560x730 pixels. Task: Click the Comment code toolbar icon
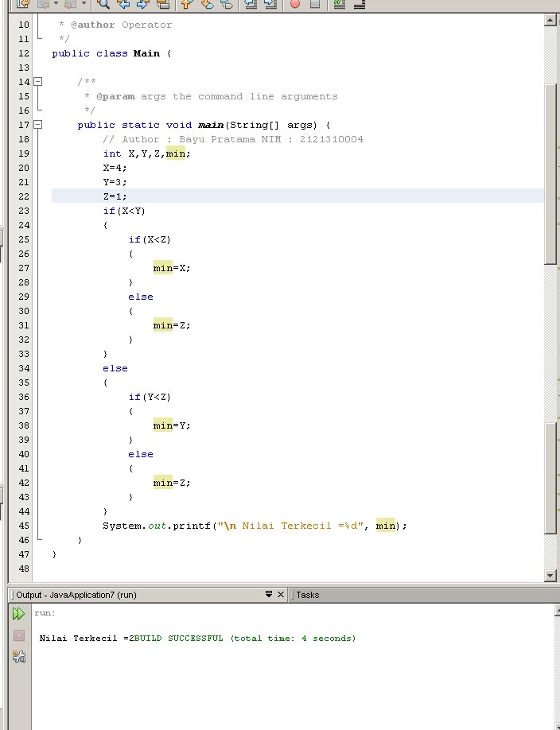pyautogui.click(x=339, y=4)
